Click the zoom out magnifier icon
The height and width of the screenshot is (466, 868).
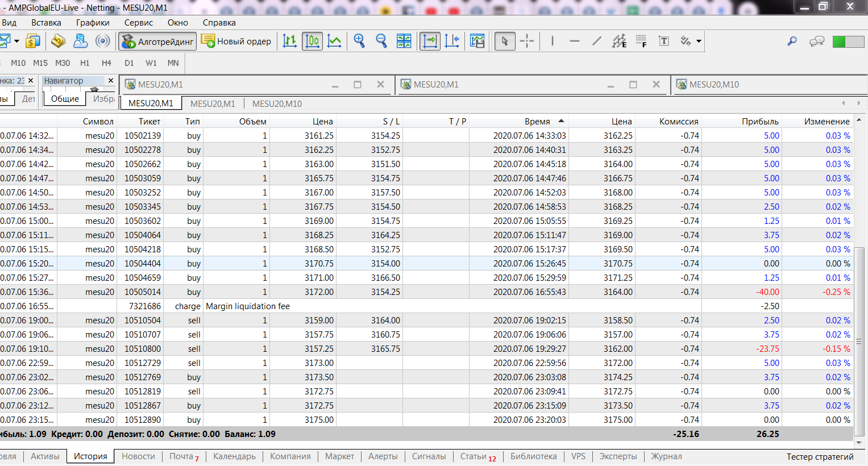click(381, 41)
